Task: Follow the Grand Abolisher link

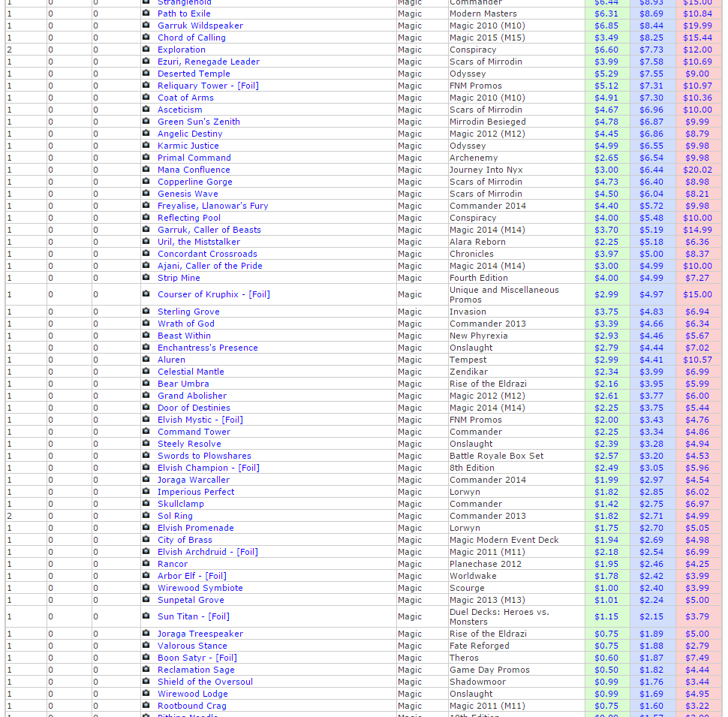Action: coord(191,396)
